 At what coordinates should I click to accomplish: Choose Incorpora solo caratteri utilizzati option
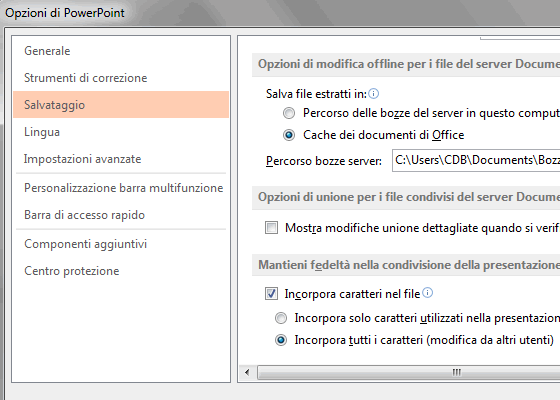(x=281, y=318)
